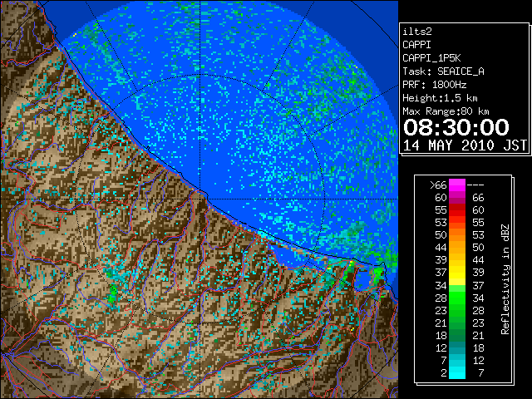Image resolution: width=532 pixels, height=399 pixels.
Task: Select the 'CAPPI_1P5K' product text
Action: [431, 58]
